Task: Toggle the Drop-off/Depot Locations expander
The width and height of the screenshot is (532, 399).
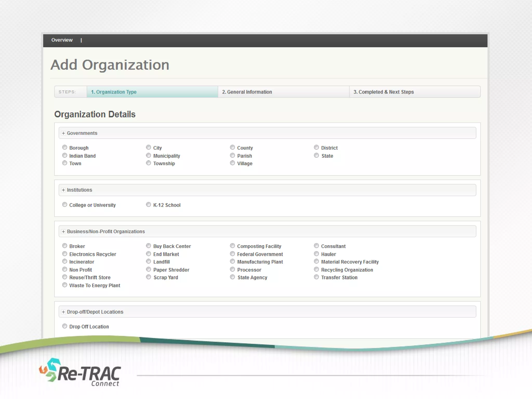Action: click(63, 312)
